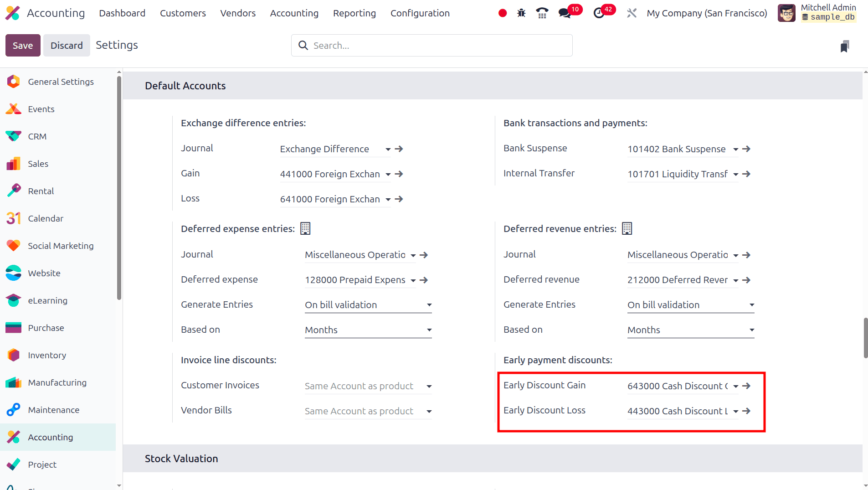This screenshot has height=490, width=868.
Task: Open Deferred expense Generate Entries dropdown
Action: (x=368, y=305)
